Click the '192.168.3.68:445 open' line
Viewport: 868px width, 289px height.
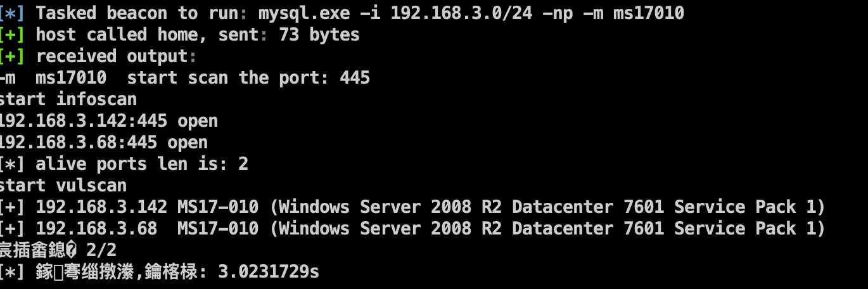(103, 143)
